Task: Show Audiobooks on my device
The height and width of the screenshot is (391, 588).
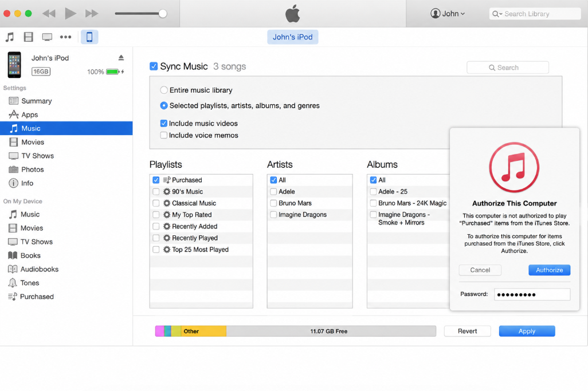Action: pos(66,269)
